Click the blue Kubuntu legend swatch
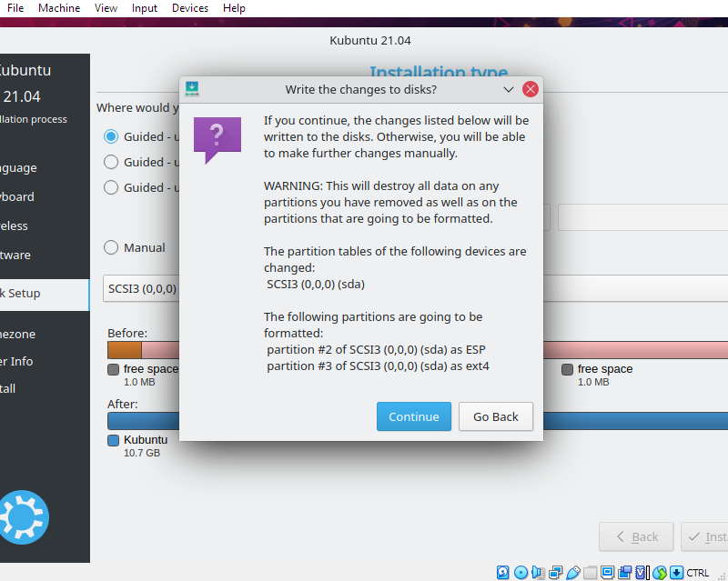The width and height of the screenshot is (728, 581). pos(113,440)
